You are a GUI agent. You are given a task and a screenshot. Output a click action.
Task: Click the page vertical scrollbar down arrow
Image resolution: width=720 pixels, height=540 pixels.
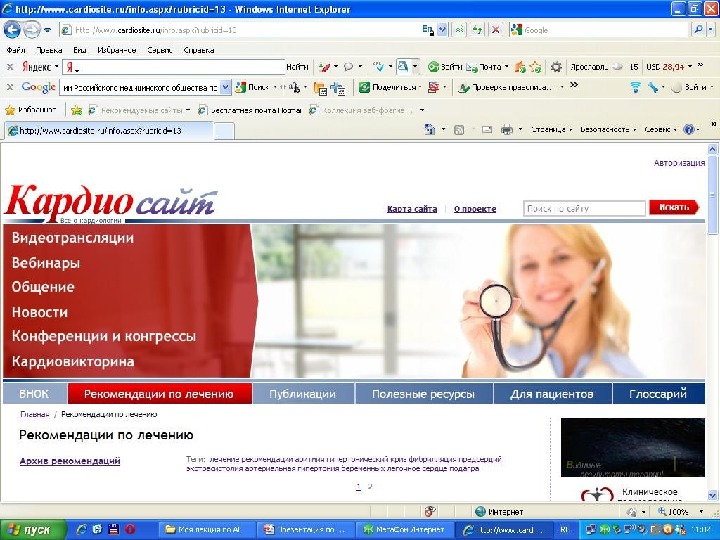click(x=712, y=495)
